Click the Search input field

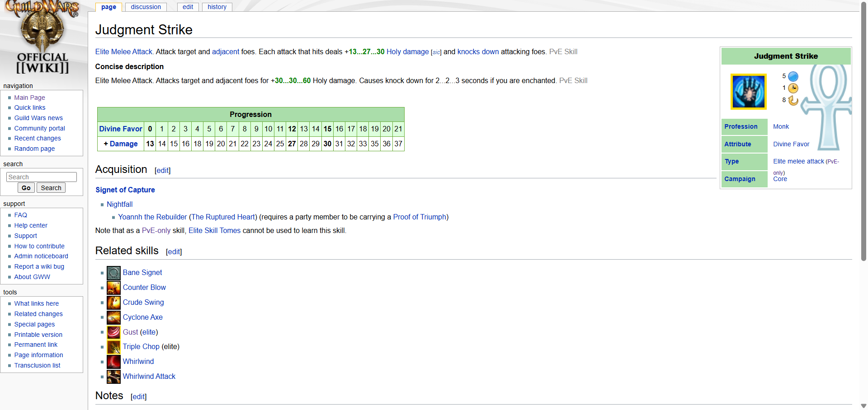pos(42,177)
